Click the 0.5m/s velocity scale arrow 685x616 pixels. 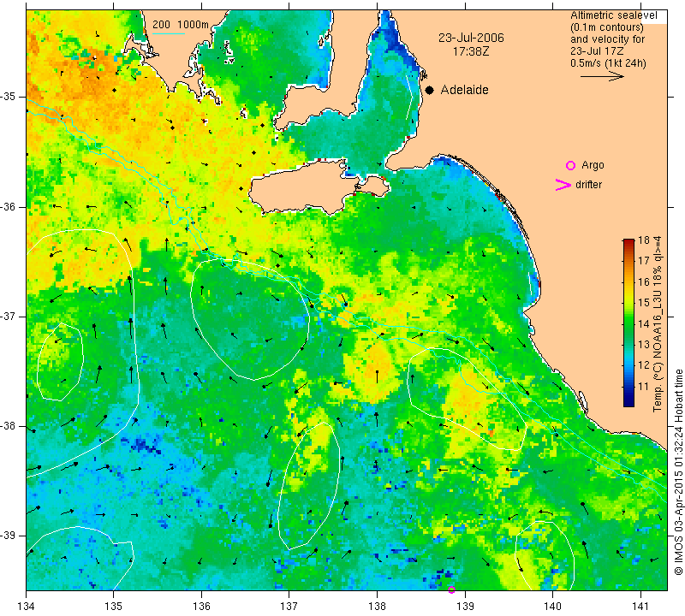pyautogui.click(x=602, y=76)
